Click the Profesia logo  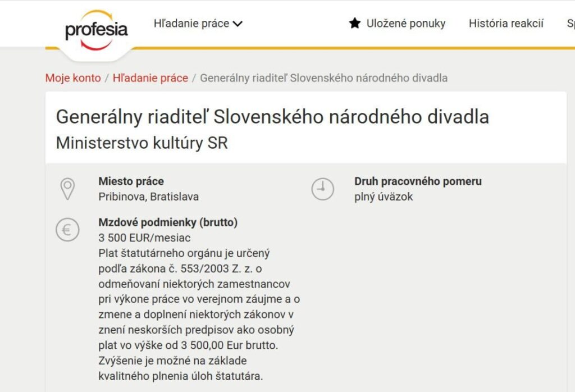(96, 30)
